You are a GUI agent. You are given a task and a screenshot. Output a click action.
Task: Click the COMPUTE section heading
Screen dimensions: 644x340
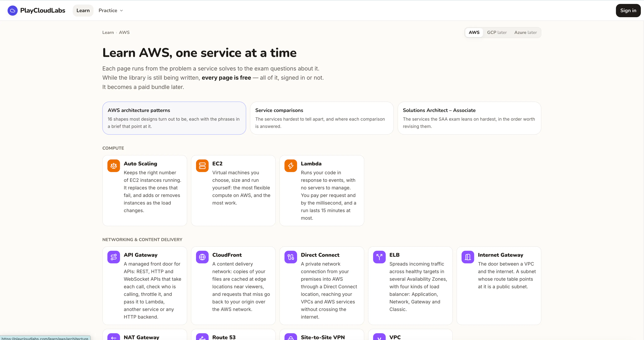[113, 148]
